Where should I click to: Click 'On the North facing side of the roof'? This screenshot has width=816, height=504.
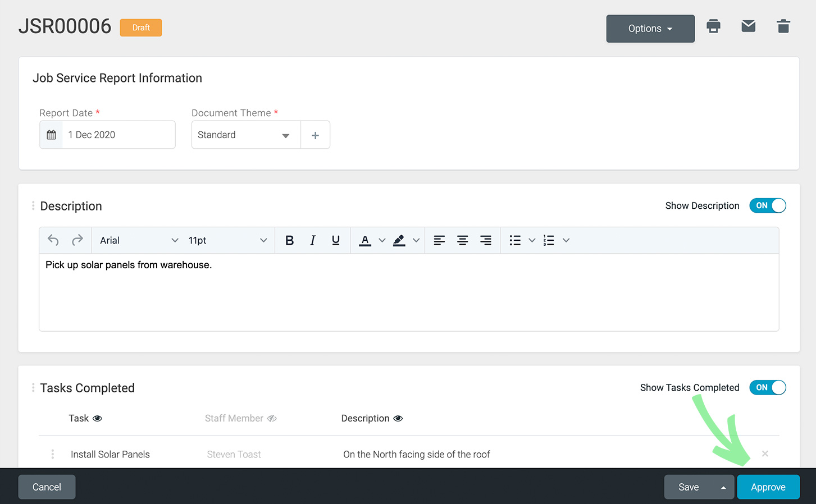[417, 455]
